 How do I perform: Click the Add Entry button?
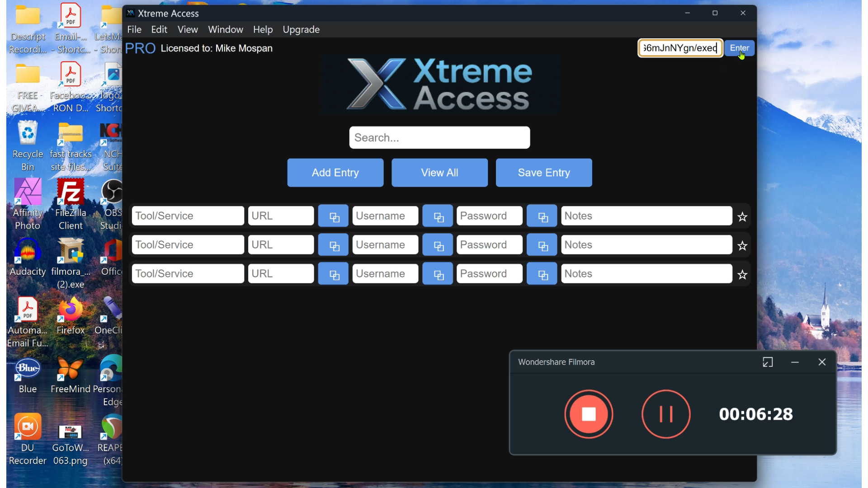pos(335,173)
